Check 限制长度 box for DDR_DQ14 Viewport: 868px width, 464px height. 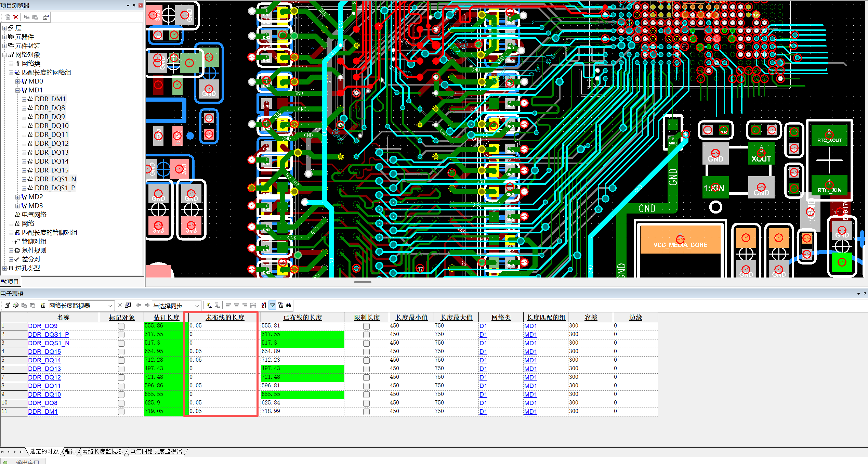tap(366, 360)
